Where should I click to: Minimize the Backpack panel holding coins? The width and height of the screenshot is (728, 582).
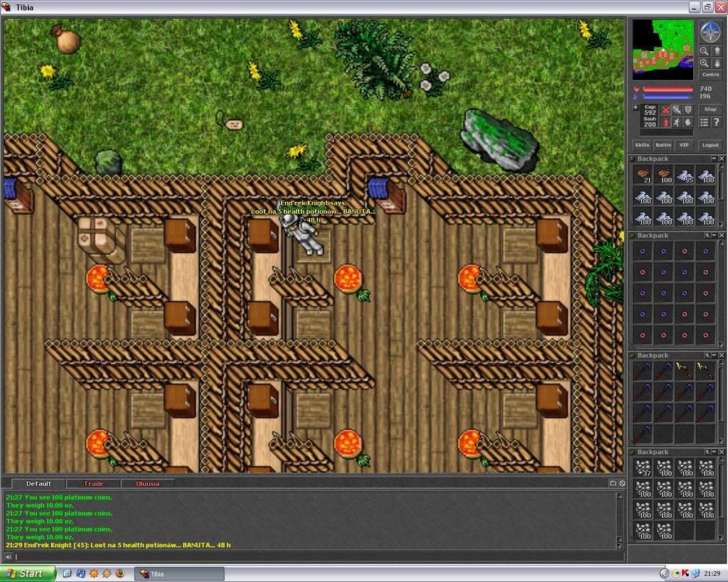coord(714,158)
